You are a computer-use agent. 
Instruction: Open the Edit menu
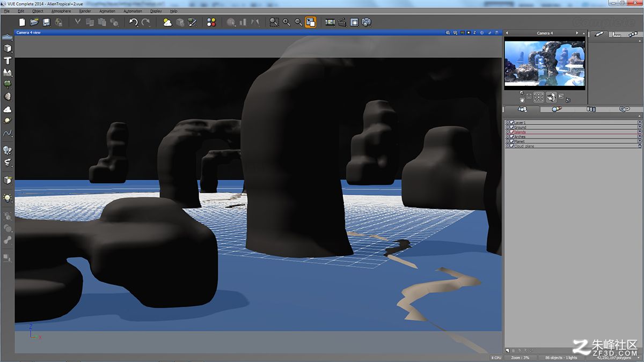click(21, 11)
